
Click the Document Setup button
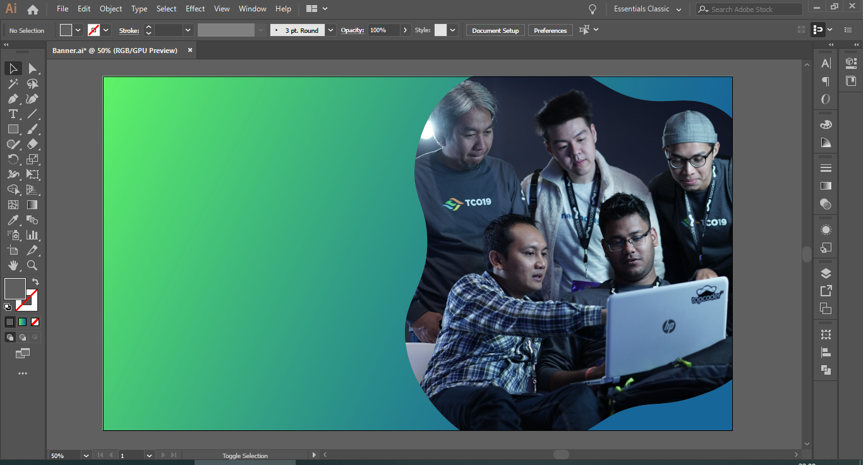coord(495,30)
